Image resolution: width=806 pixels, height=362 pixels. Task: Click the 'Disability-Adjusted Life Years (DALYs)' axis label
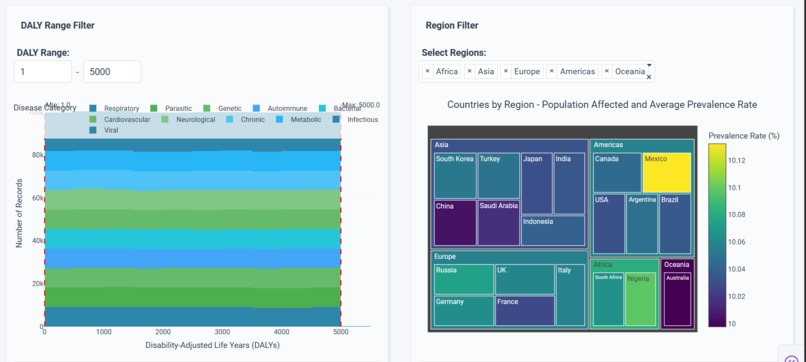pos(212,345)
